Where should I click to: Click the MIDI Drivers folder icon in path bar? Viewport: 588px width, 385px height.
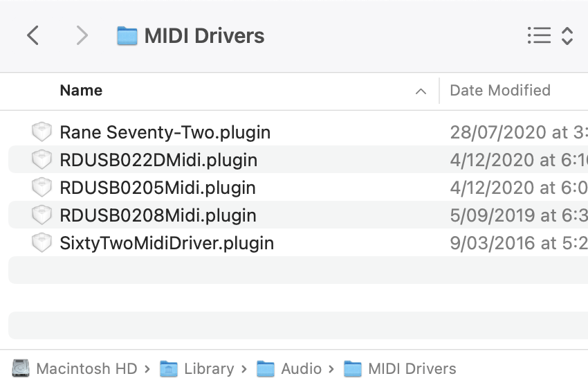(353, 368)
